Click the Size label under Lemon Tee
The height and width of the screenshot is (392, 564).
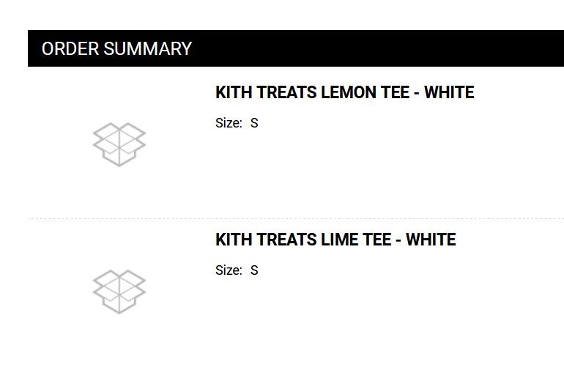tap(228, 123)
